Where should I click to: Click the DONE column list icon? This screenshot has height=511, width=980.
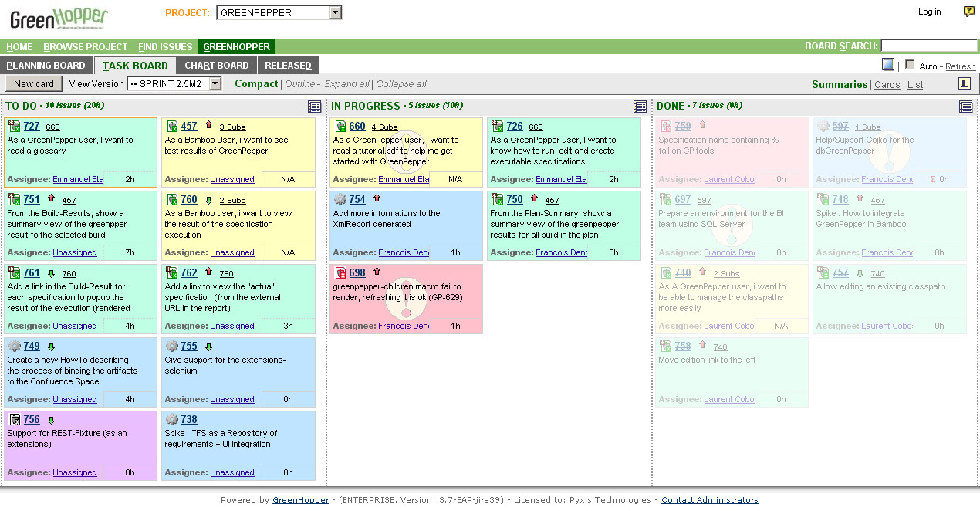pos(965,107)
